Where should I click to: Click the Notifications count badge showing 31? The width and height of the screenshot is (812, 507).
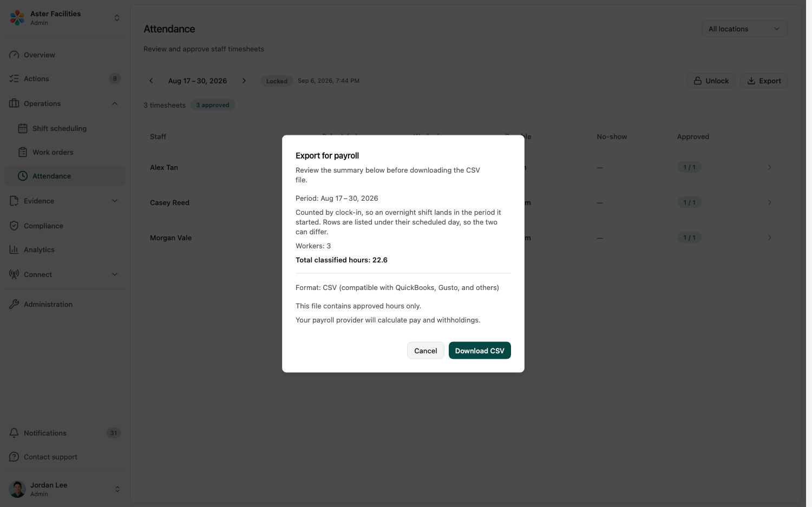[x=114, y=433]
